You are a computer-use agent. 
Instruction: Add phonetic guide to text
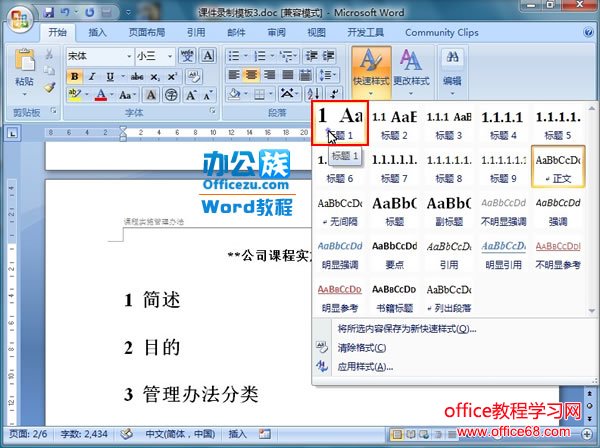click(187, 56)
